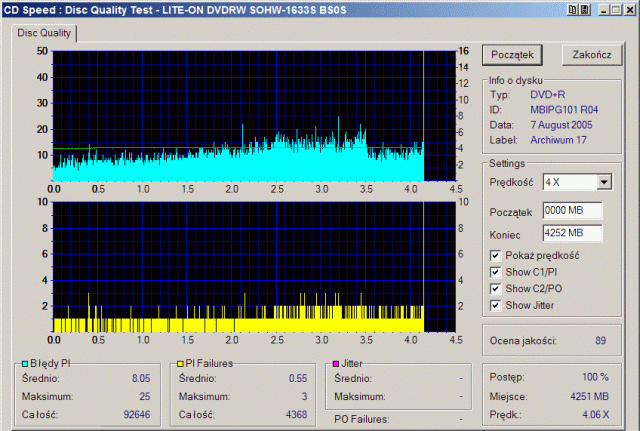Image resolution: width=640 pixels, height=431 pixels.
Task: Click the Ocena jakości value 89
Action: (600, 341)
